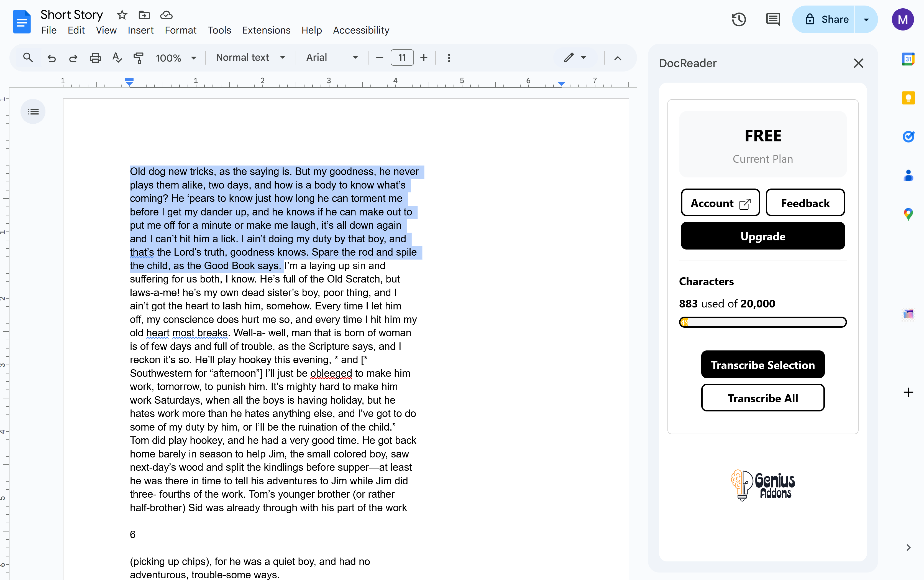Click the search magnifier in toolbar
This screenshot has height=580, width=924.
28,58
